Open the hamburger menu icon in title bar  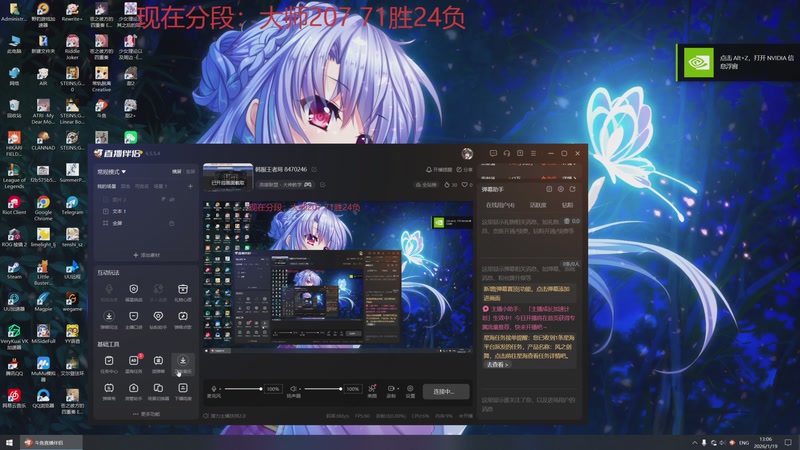click(x=533, y=153)
